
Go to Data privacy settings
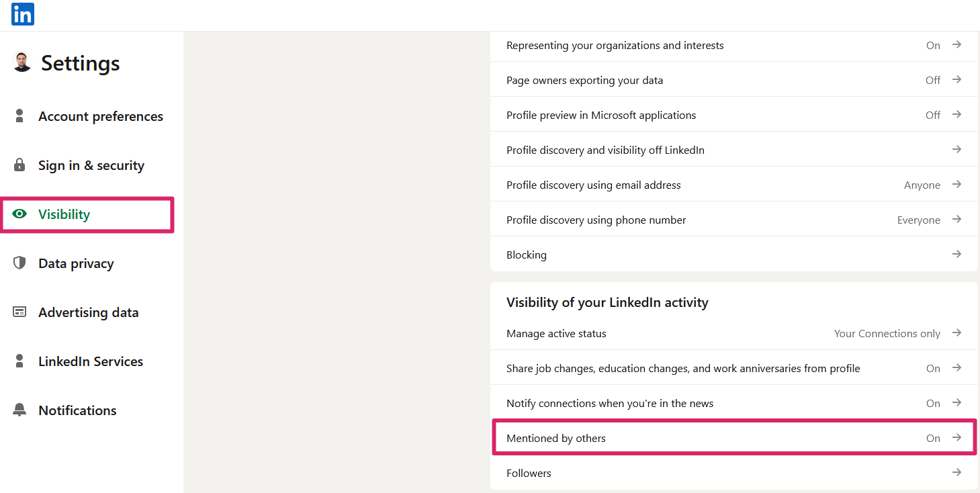click(x=76, y=263)
